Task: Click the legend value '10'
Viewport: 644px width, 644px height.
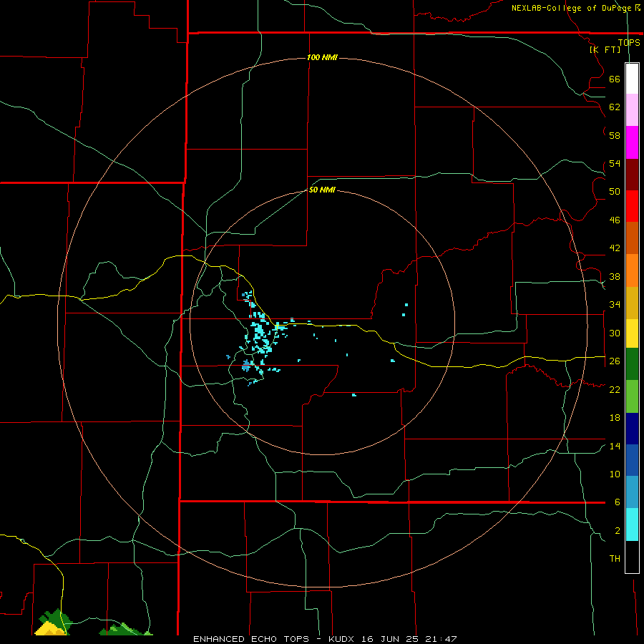Action: coord(615,474)
